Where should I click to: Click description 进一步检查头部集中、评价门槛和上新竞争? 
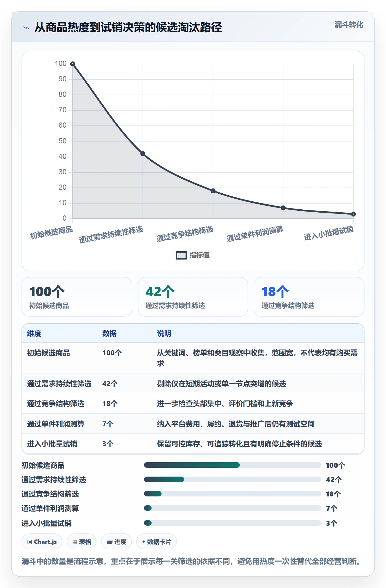(x=225, y=404)
